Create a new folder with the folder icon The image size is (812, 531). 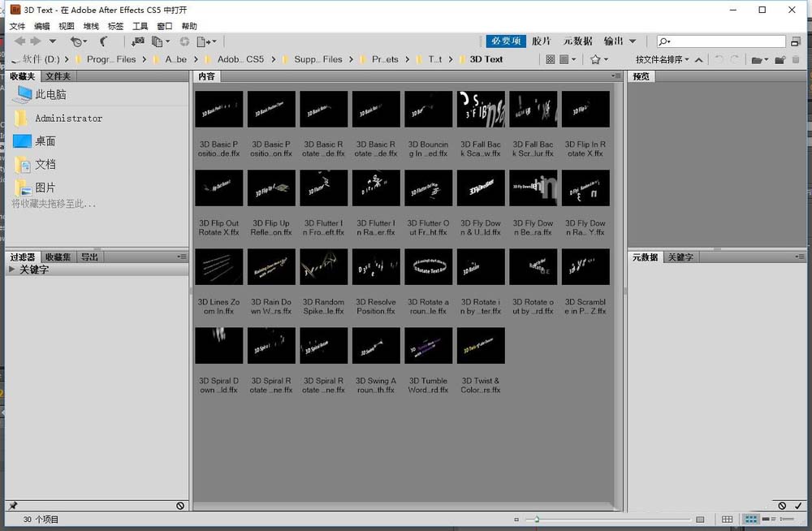tap(780, 59)
